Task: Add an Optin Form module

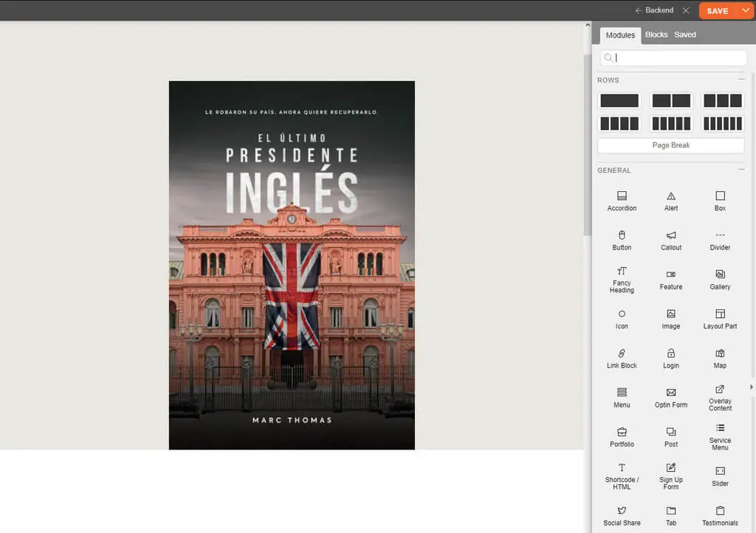Action: [670, 398]
